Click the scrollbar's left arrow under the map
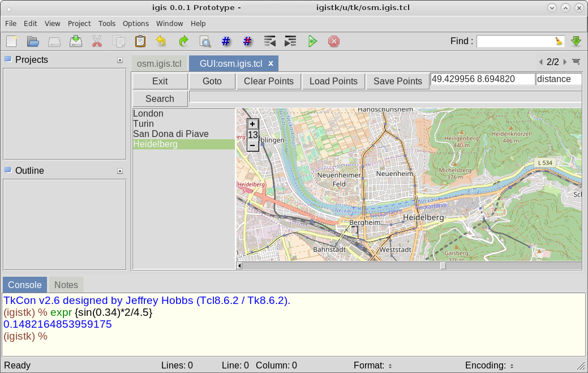588x373 pixels. 239,266
